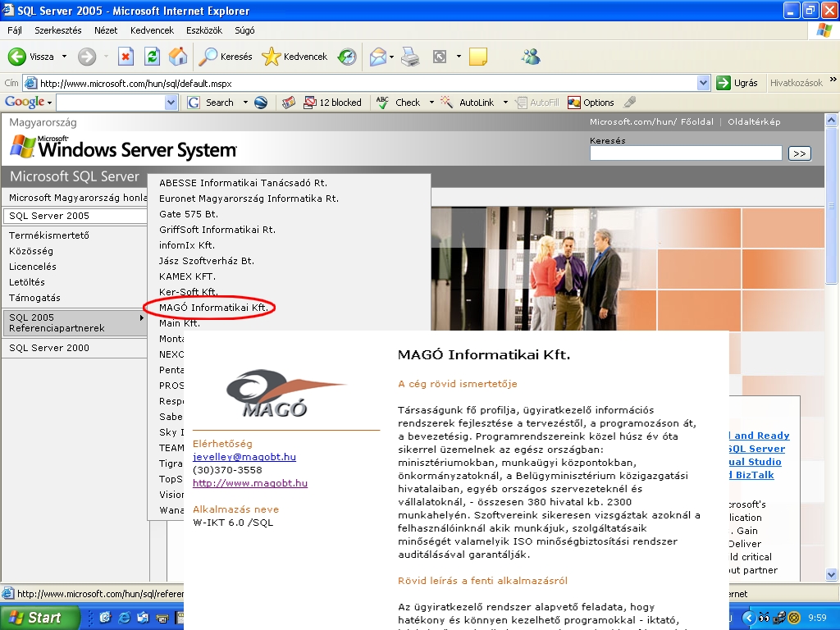
Task: Click the Mail envelope icon
Action: pyautogui.click(x=377, y=57)
